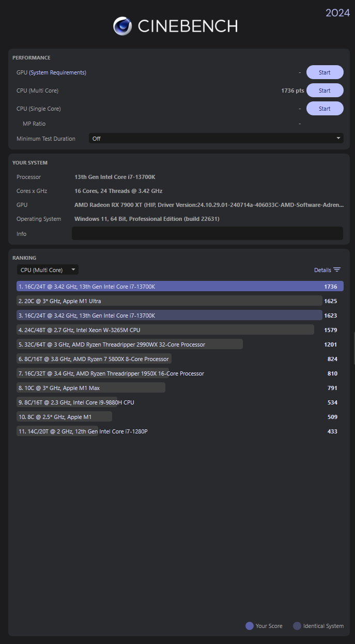
Task: Click the Details filter icon
Action: click(x=337, y=270)
